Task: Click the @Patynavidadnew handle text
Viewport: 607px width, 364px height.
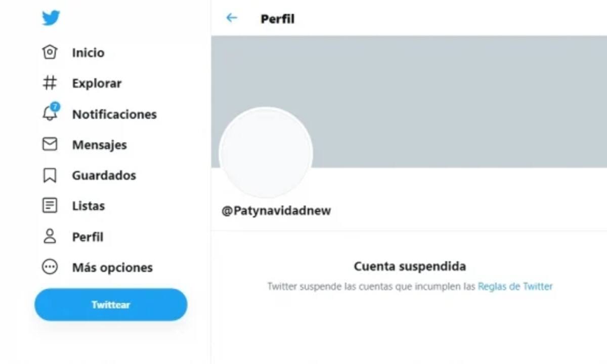Action: click(276, 211)
